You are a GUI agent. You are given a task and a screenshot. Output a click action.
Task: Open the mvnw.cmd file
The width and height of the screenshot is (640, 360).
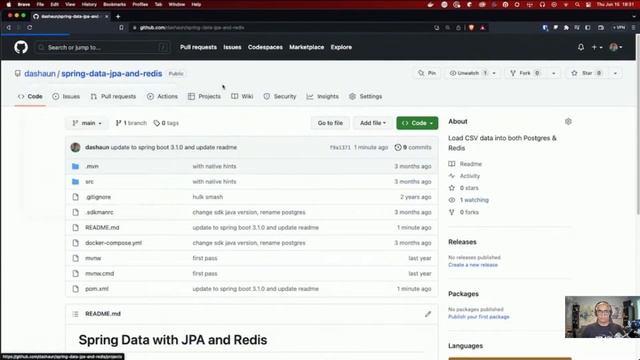pos(100,273)
